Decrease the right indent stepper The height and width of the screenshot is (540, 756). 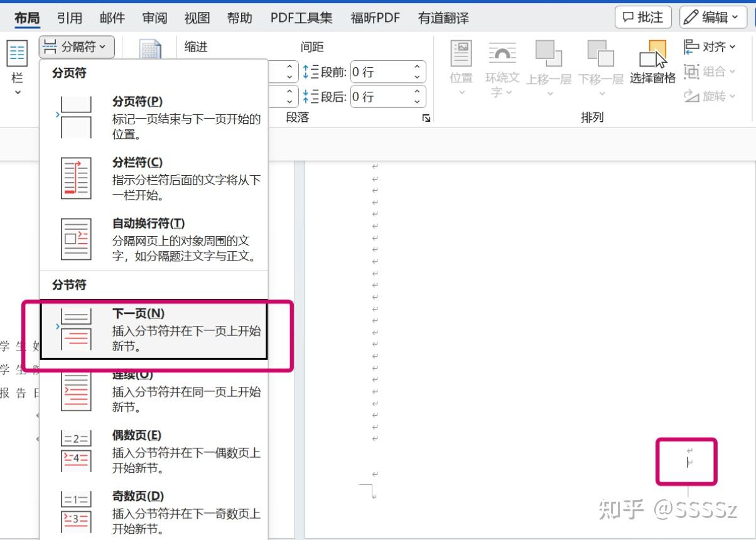[289, 102]
